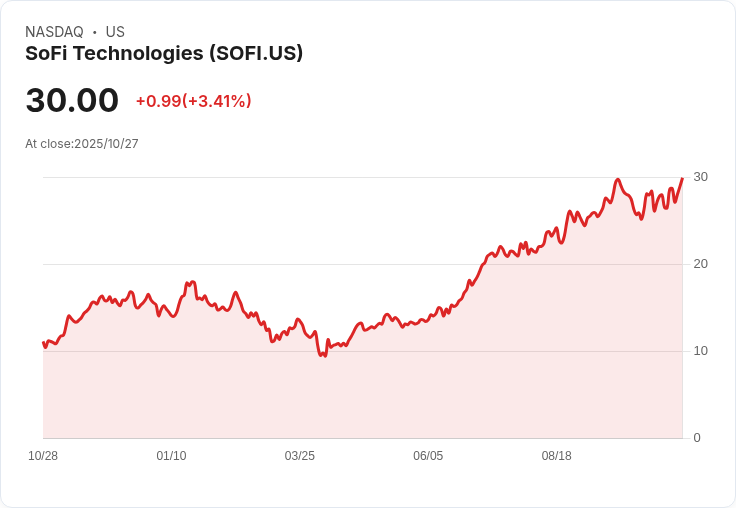Select the 08/18 date on x-axis
The image size is (736, 508).
(x=556, y=456)
